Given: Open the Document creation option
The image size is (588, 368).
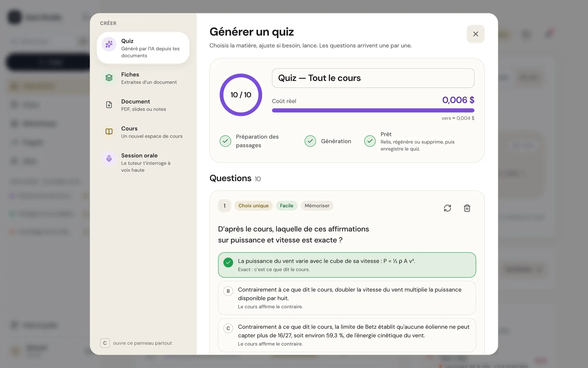Looking at the screenshot, I should pyautogui.click(x=143, y=105).
